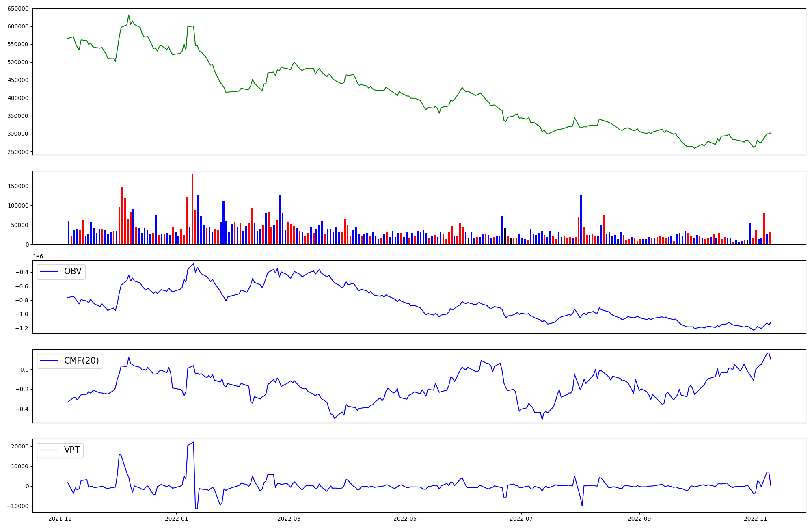Click the 2022-11 x-axis date label
The image size is (812, 528).
point(755,519)
